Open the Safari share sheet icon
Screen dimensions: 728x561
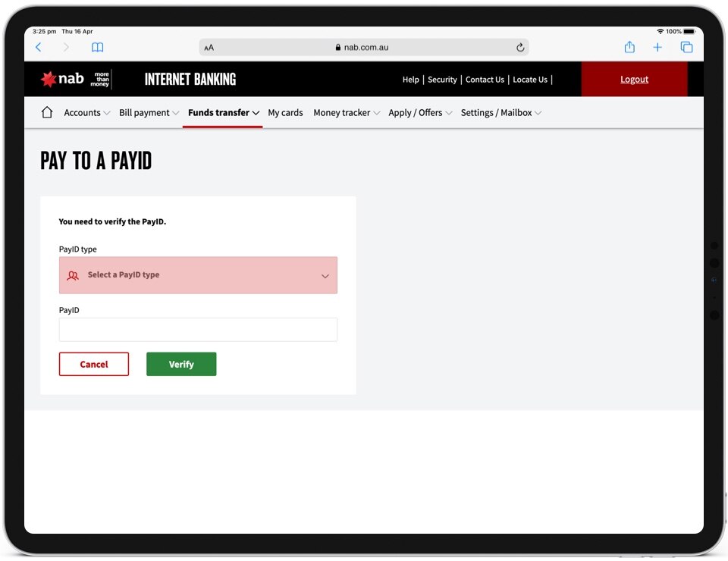pyautogui.click(x=629, y=47)
